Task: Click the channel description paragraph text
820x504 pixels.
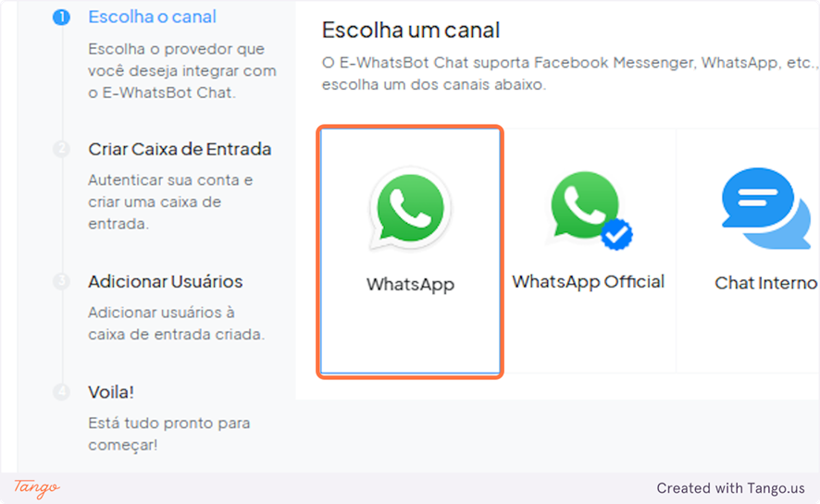Action: 570,73
